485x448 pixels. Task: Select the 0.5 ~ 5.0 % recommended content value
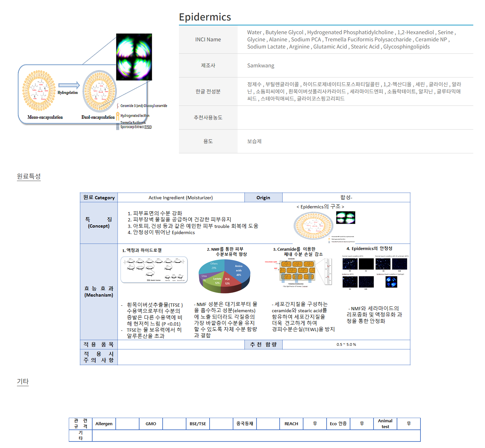[346, 344]
